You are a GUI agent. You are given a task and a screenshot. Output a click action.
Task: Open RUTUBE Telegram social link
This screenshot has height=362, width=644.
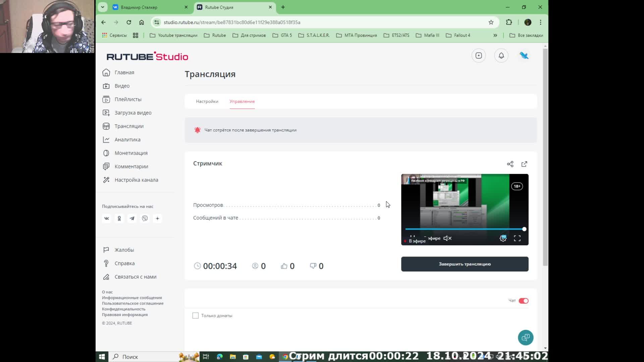point(132,219)
